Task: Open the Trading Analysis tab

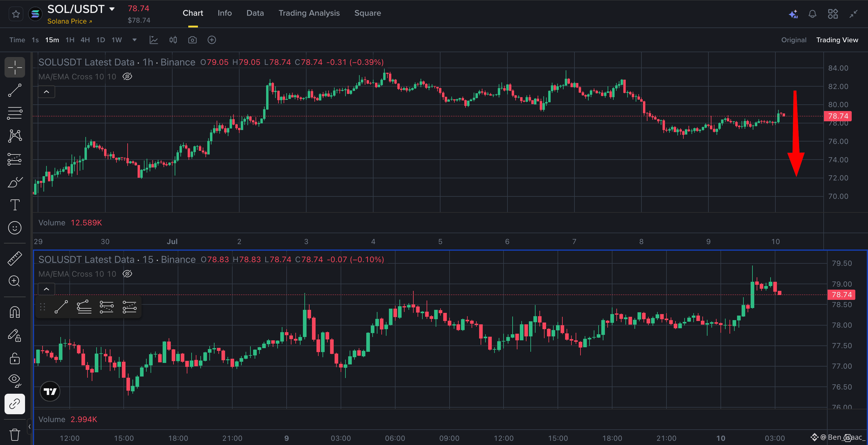Action: pyautogui.click(x=309, y=13)
